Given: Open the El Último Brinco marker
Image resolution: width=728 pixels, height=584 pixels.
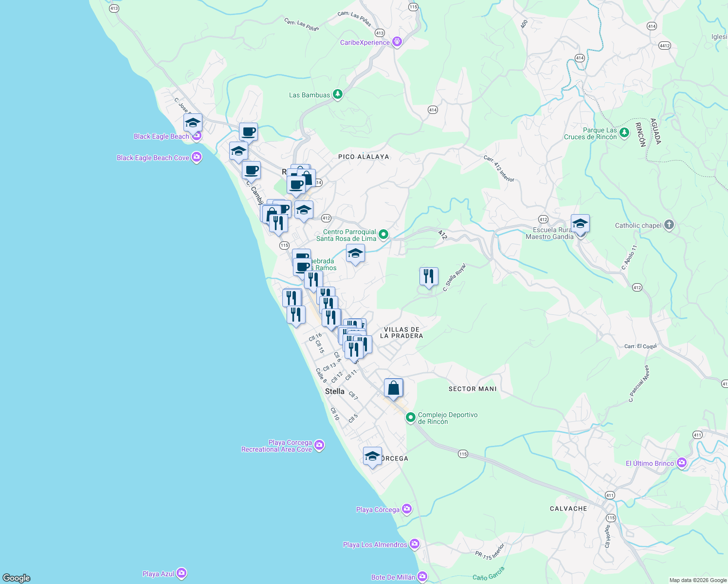Looking at the screenshot, I should pyautogui.click(x=683, y=463).
